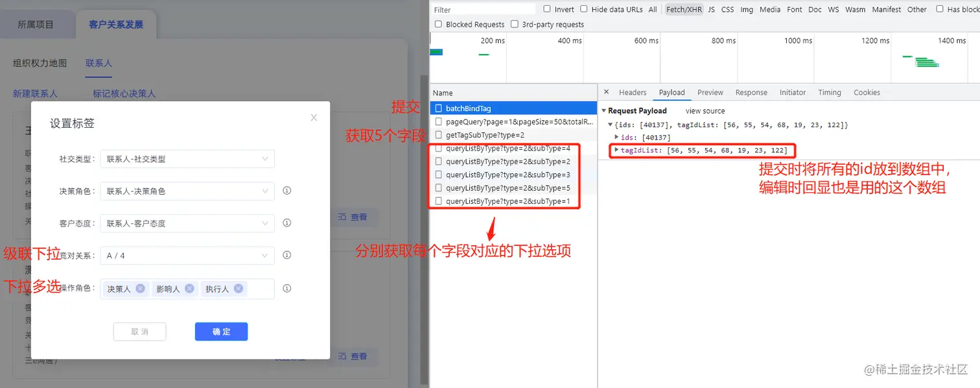Open the 所属项目 tab
The image size is (980, 388).
tap(36, 25)
